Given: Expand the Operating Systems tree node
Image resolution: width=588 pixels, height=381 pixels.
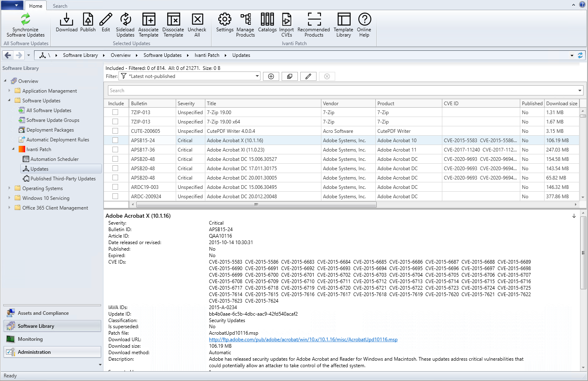Looking at the screenshot, I should [9, 188].
